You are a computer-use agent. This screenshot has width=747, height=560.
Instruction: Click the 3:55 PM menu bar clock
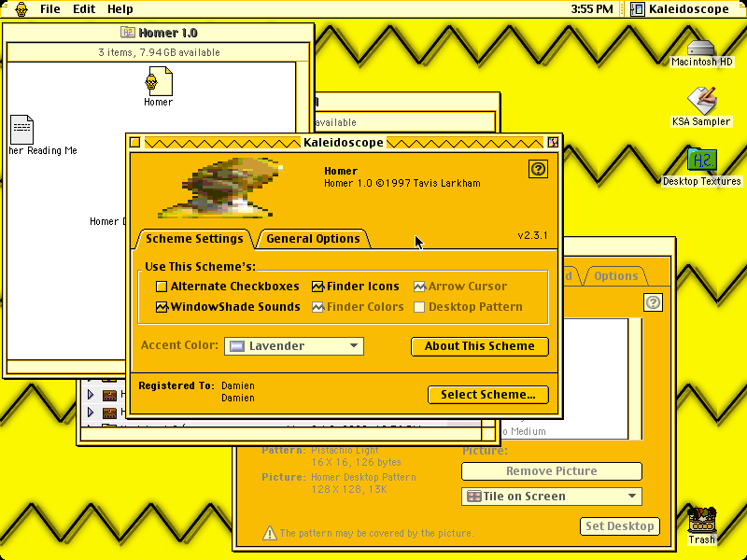click(x=592, y=9)
